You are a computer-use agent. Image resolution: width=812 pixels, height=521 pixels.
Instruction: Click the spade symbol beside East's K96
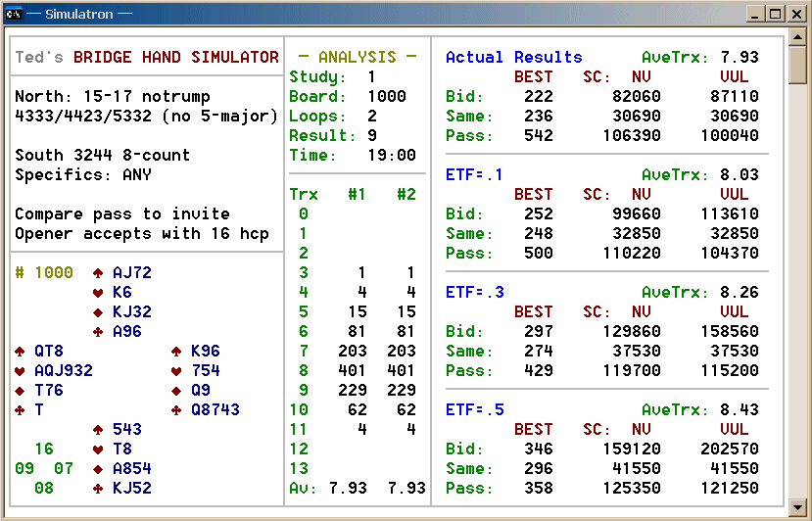point(176,352)
